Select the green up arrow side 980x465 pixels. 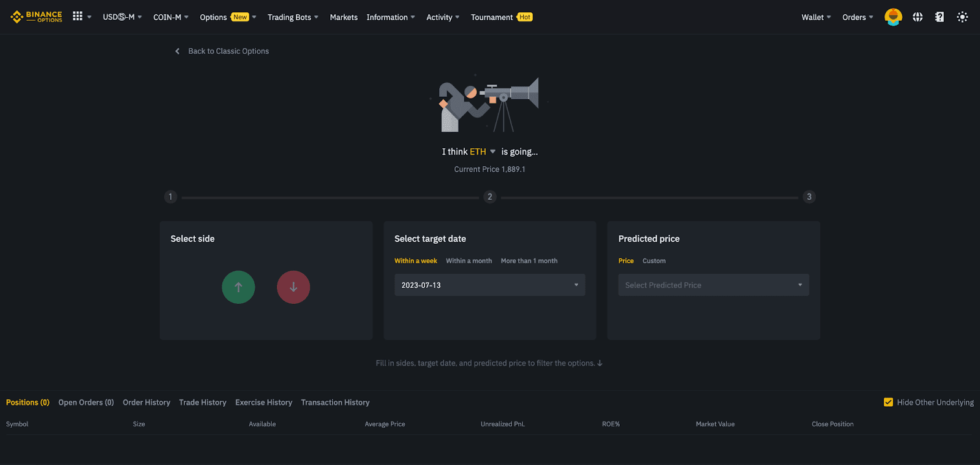coord(238,287)
